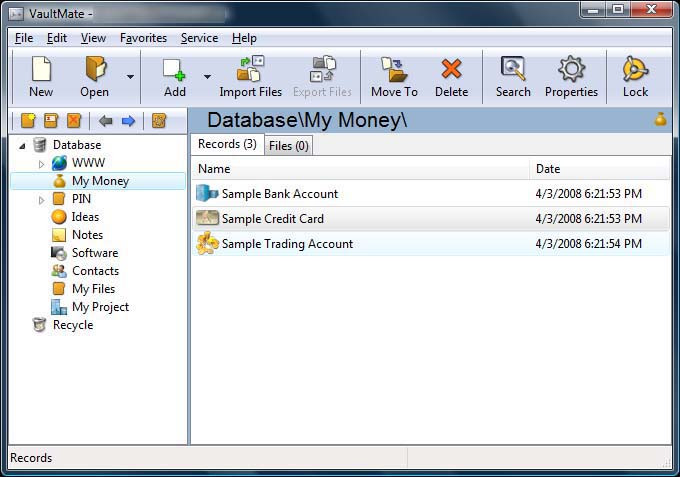Open Search with the magnifier icon
680x477 pixels.
point(513,76)
